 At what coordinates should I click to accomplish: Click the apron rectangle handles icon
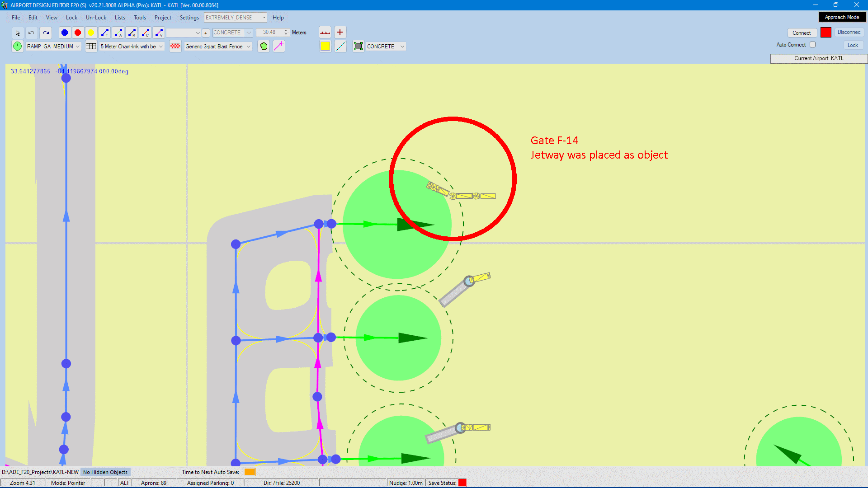point(359,46)
